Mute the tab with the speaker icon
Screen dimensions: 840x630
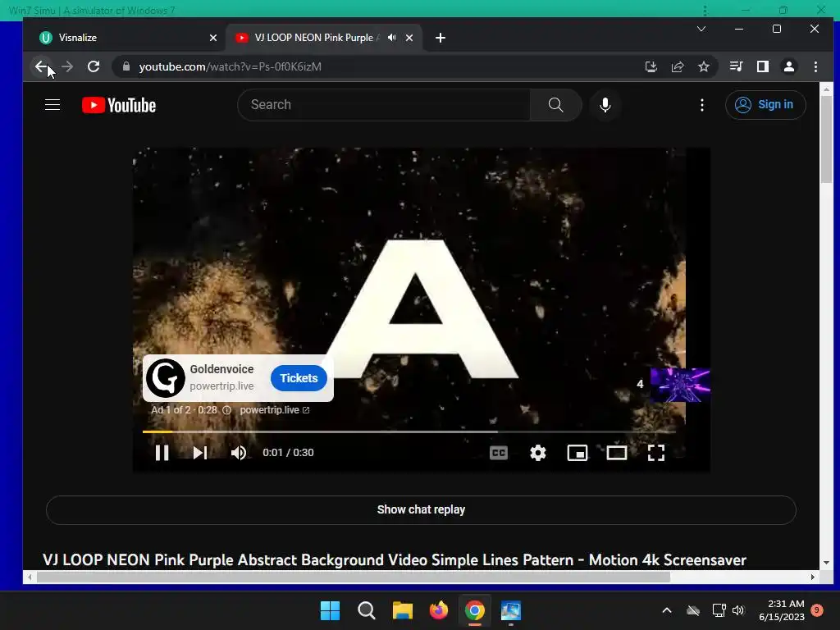click(392, 38)
